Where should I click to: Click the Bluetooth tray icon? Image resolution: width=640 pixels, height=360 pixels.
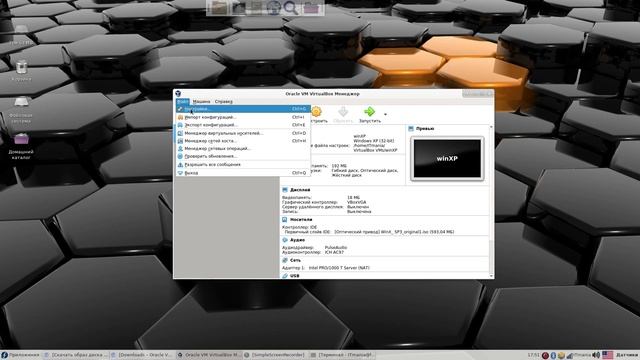(x=553, y=356)
